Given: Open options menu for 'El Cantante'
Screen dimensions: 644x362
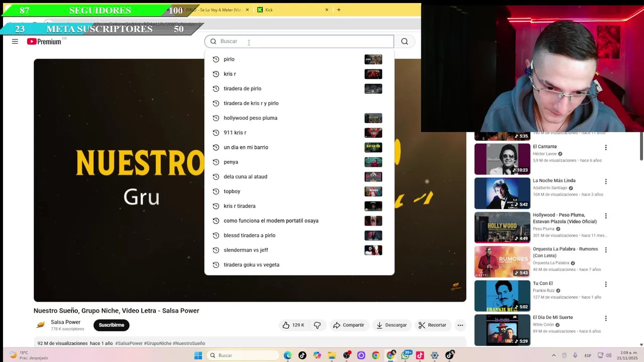Looking at the screenshot, I should 606,148.
